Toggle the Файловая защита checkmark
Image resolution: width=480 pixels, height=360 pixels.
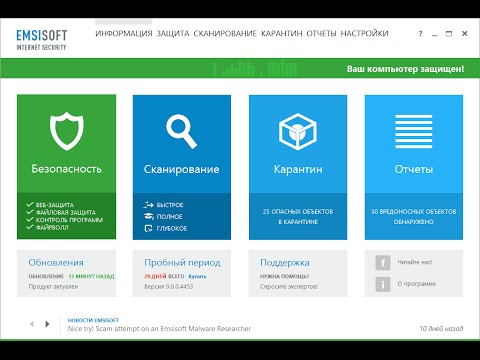[30, 212]
